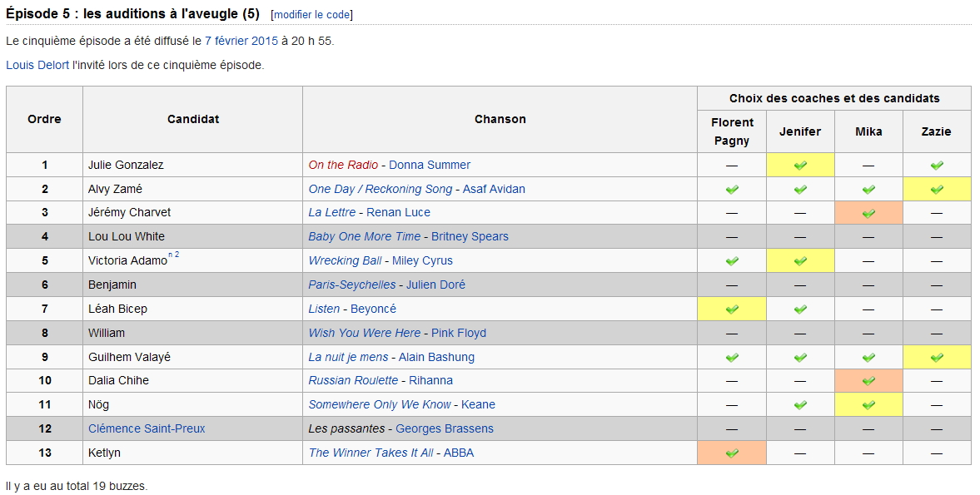Follow the Louis Delort link
The width and height of the screenshot is (980, 495).
37,65
